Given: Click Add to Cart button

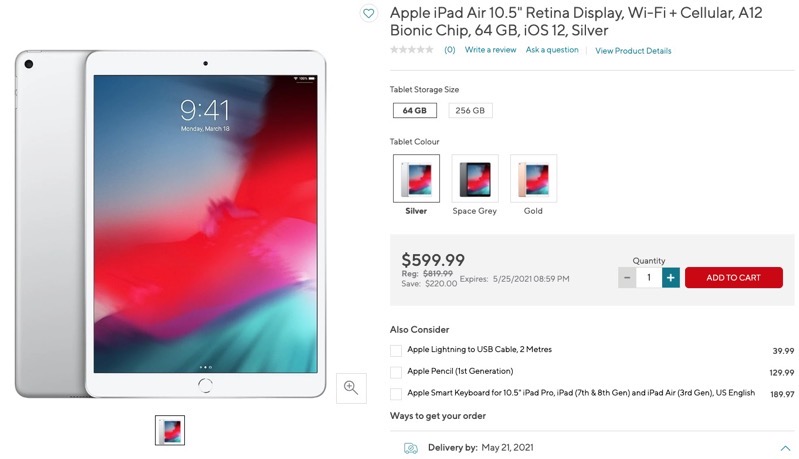Looking at the screenshot, I should [734, 278].
